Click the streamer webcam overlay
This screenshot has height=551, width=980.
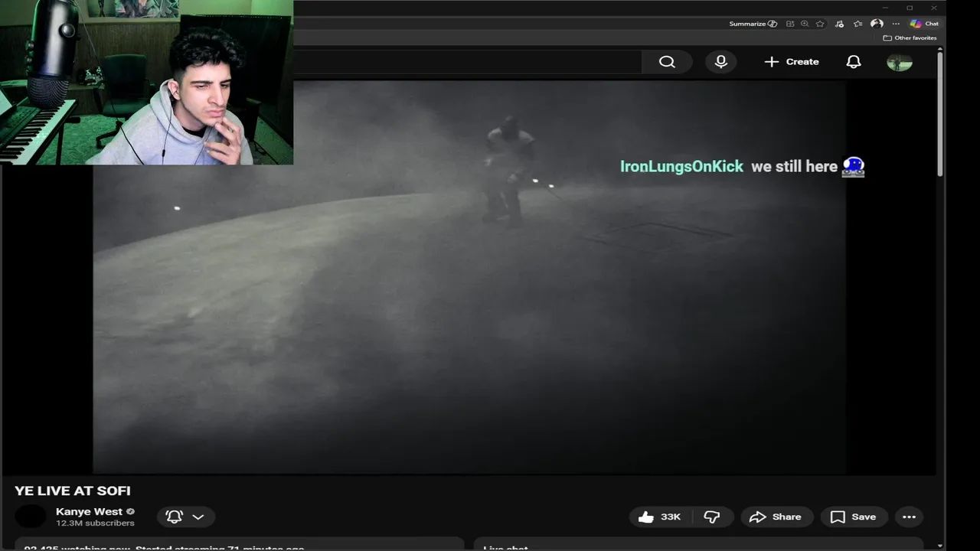pyautogui.click(x=146, y=82)
